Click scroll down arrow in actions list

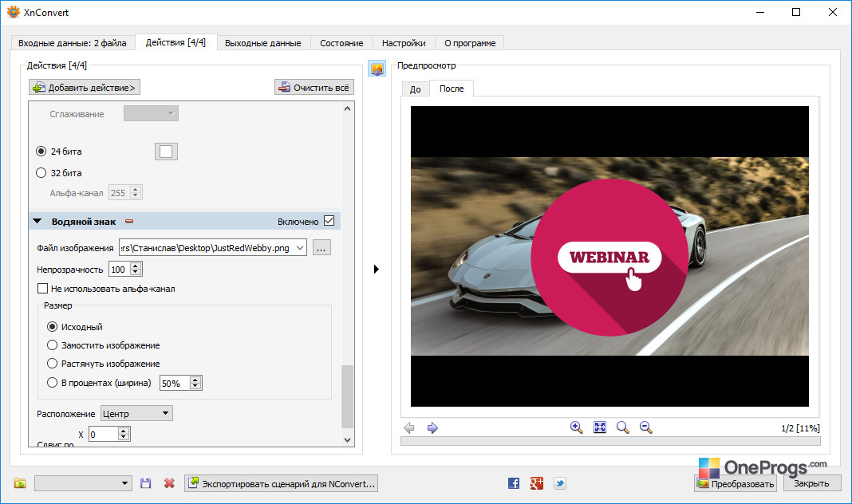[x=348, y=440]
